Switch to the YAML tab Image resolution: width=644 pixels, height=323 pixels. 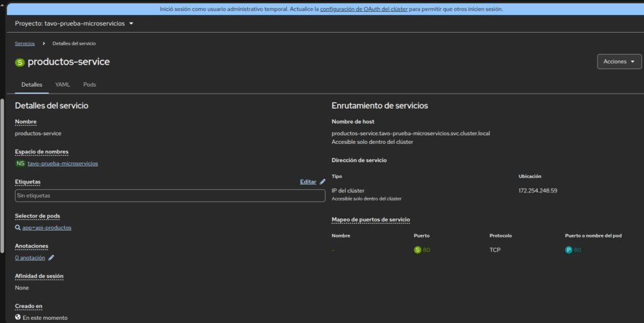pyautogui.click(x=62, y=84)
